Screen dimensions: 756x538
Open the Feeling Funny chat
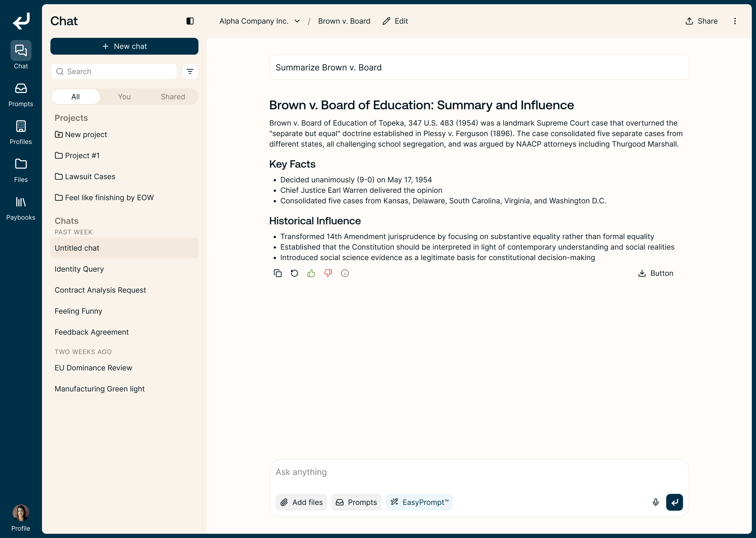click(x=124, y=311)
